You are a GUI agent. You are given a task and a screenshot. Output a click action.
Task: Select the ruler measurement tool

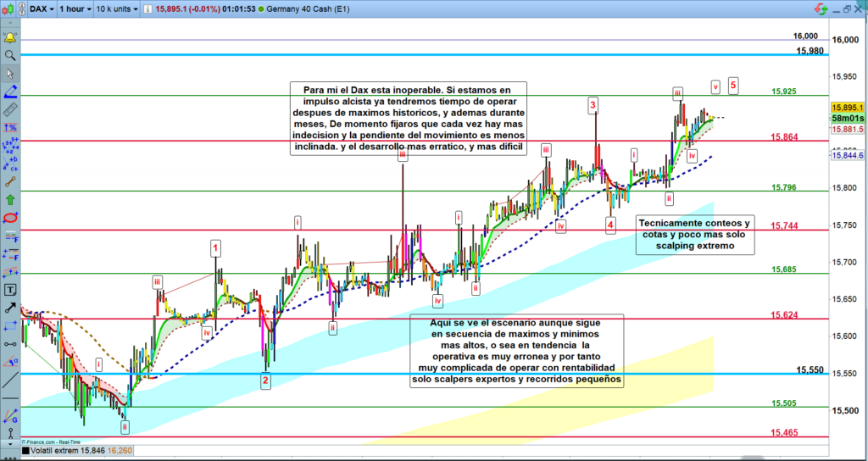pyautogui.click(x=10, y=109)
